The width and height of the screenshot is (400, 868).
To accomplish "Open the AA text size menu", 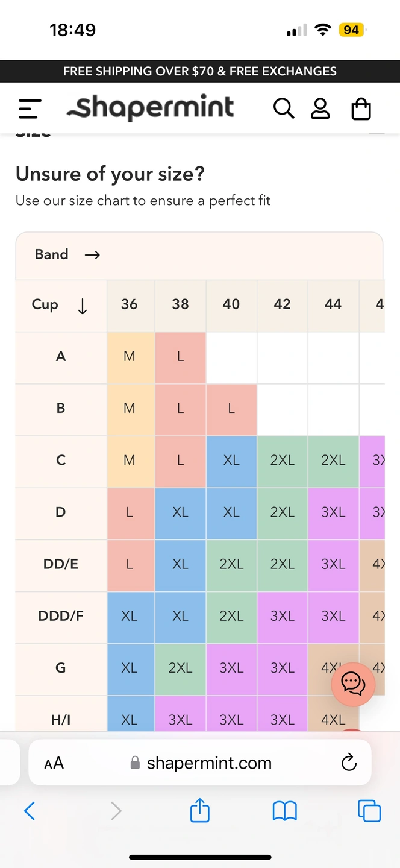I will pyautogui.click(x=54, y=763).
